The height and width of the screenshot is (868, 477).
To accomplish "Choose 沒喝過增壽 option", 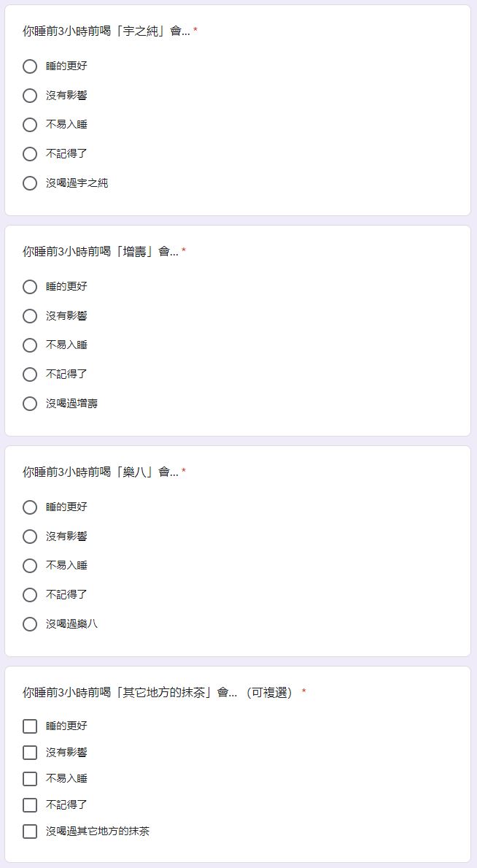I will click(x=30, y=404).
